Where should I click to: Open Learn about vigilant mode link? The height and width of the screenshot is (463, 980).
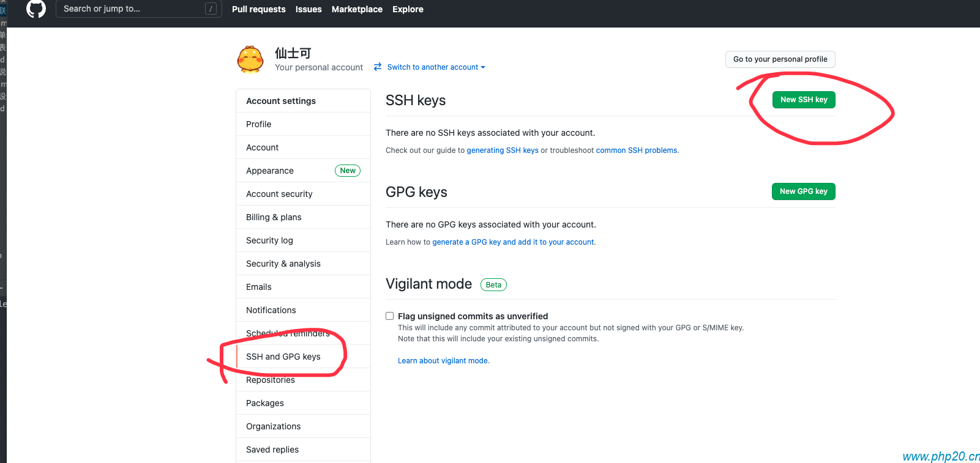click(x=444, y=361)
